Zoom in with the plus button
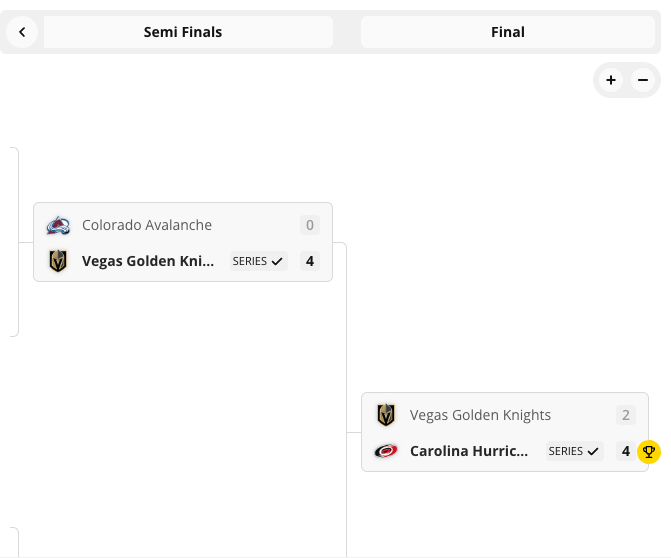The width and height of the screenshot is (671, 558). [611, 80]
